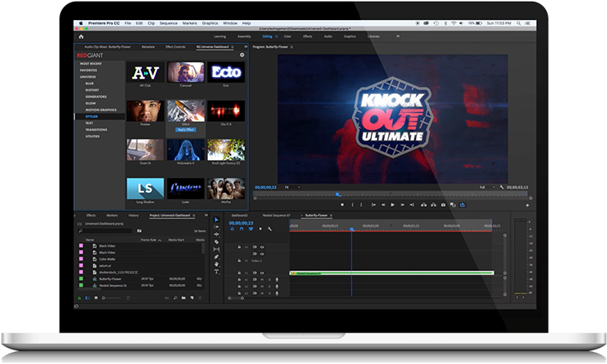Screen dimensions: 607x364
Task: Open the Red Giant dashboard settings gear
Action: (x=241, y=55)
